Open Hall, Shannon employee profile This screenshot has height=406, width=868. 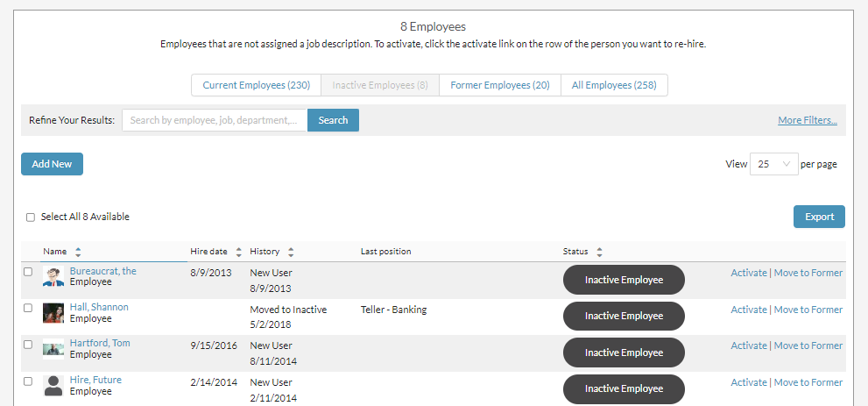point(99,307)
